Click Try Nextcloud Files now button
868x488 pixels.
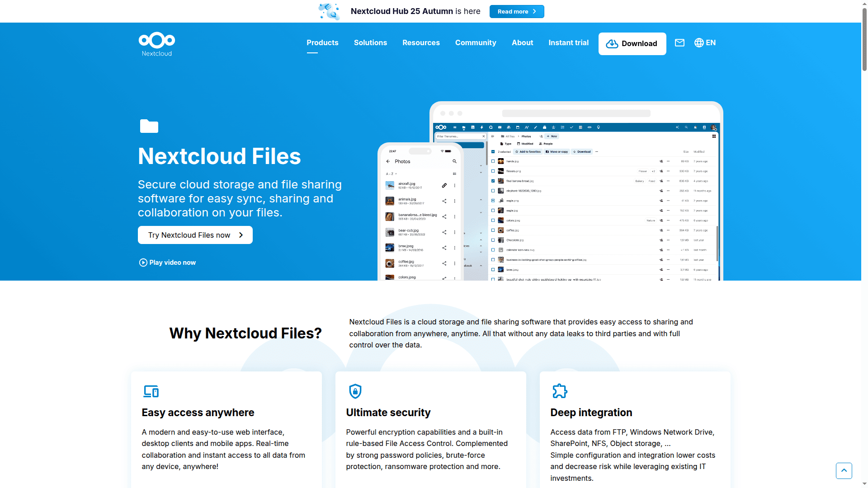195,235
